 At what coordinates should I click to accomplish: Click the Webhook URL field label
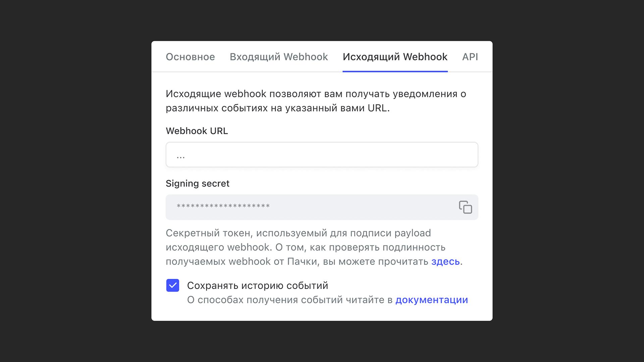197,131
